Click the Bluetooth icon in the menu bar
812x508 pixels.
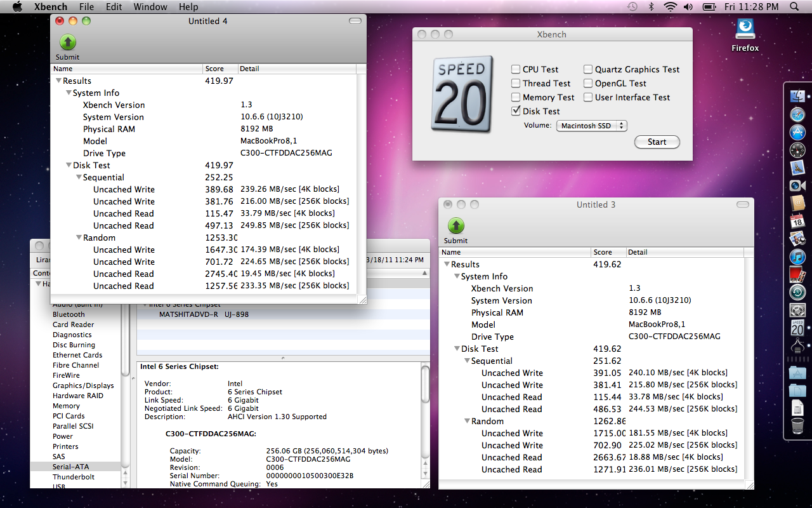(651, 6)
